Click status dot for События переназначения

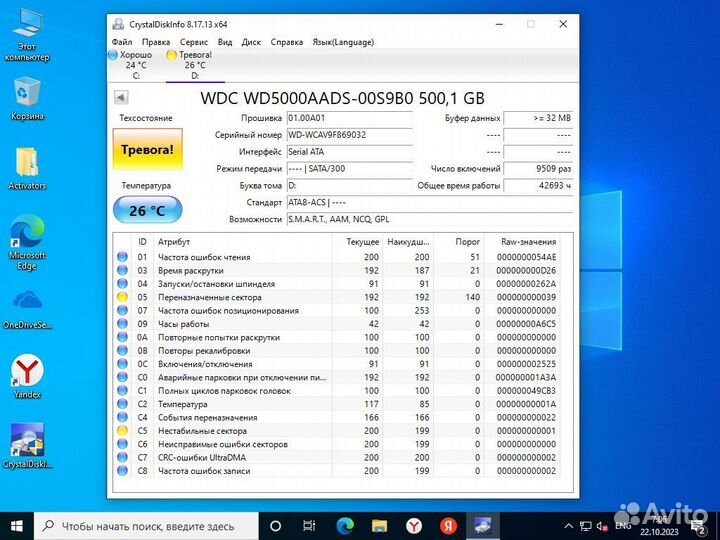[122, 417]
